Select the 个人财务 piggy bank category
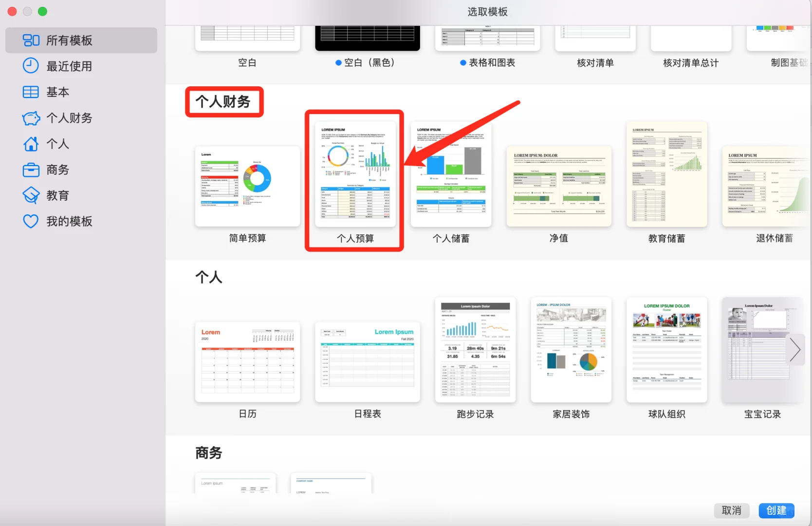The image size is (812, 526). [70, 118]
